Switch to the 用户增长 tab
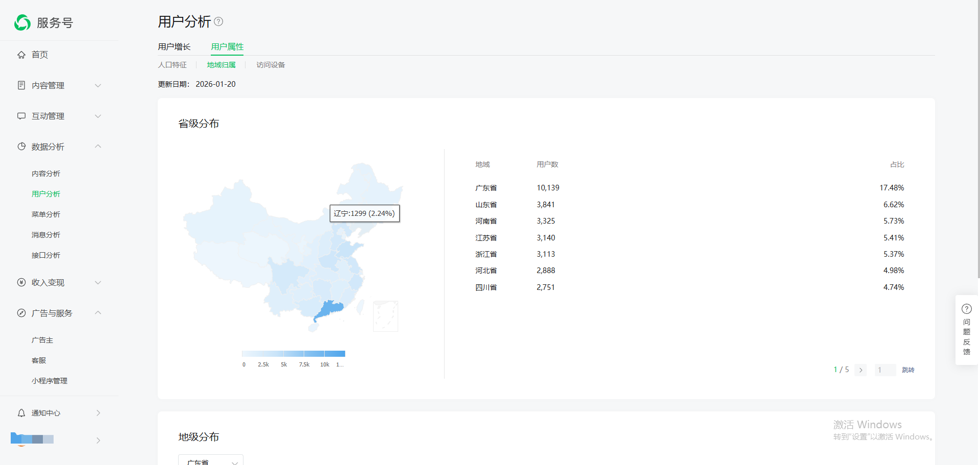Viewport: 980px width, 465px height. click(174, 47)
